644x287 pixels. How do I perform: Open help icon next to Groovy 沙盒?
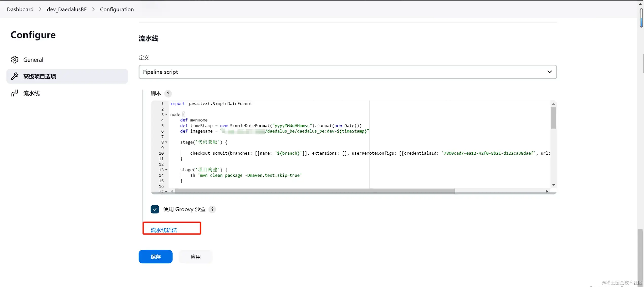pos(212,209)
